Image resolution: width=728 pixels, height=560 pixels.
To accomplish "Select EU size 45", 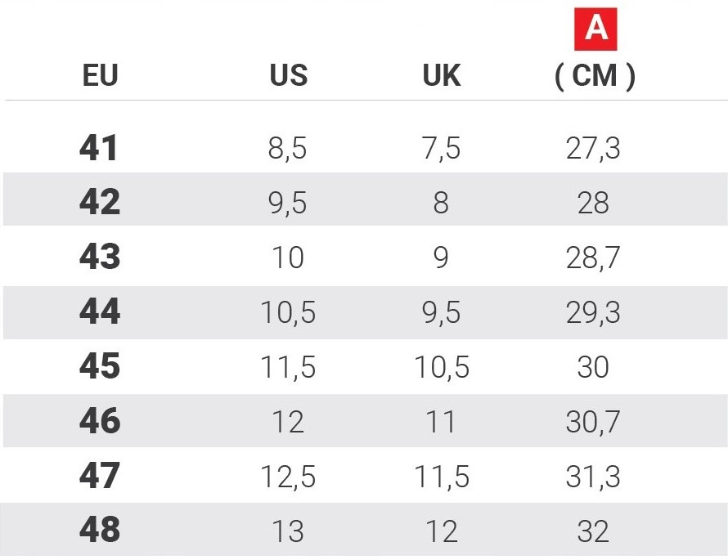I will [100, 366].
